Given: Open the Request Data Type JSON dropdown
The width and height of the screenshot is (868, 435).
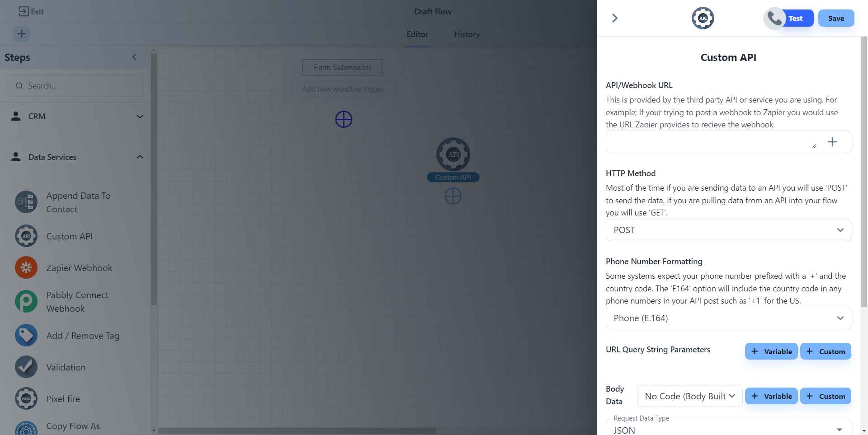Looking at the screenshot, I should (728, 428).
